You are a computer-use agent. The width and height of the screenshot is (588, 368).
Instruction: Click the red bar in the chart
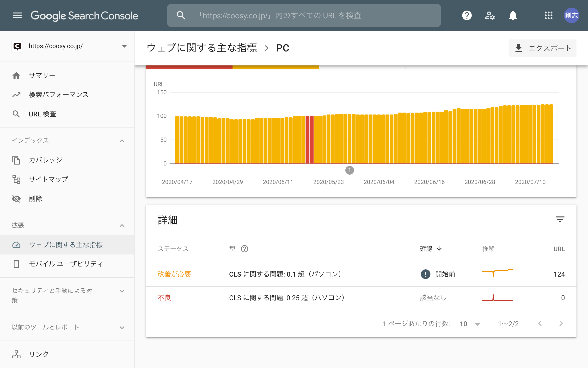[x=309, y=140]
